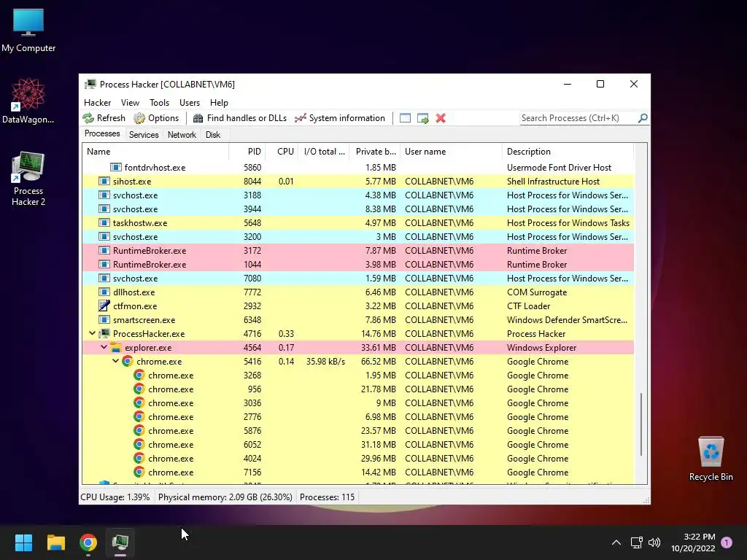Image resolution: width=747 pixels, height=560 pixels.
Task: Select the fontdrvhost.exe process icon
Action: tap(115, 167)
